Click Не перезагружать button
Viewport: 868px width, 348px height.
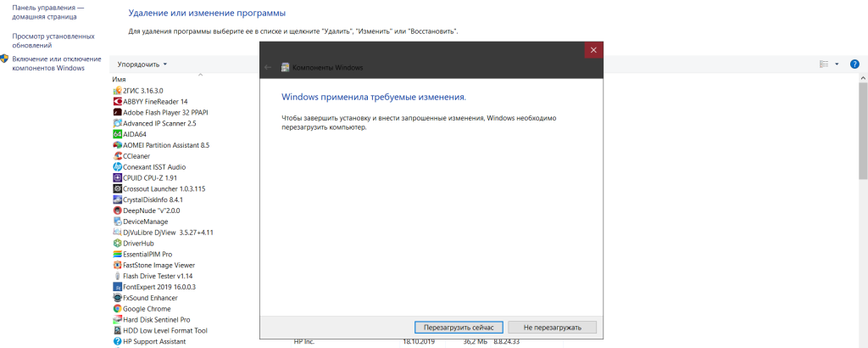tap(553, 328)
